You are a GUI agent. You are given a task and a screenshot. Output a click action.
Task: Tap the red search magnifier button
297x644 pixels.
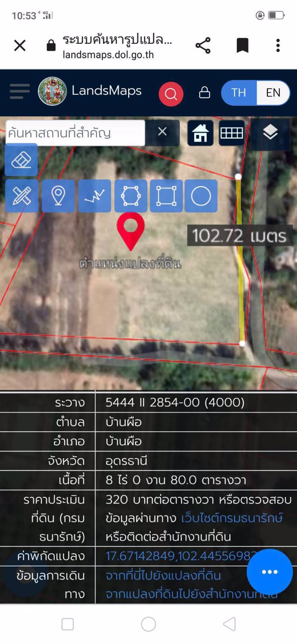point(171,94)
